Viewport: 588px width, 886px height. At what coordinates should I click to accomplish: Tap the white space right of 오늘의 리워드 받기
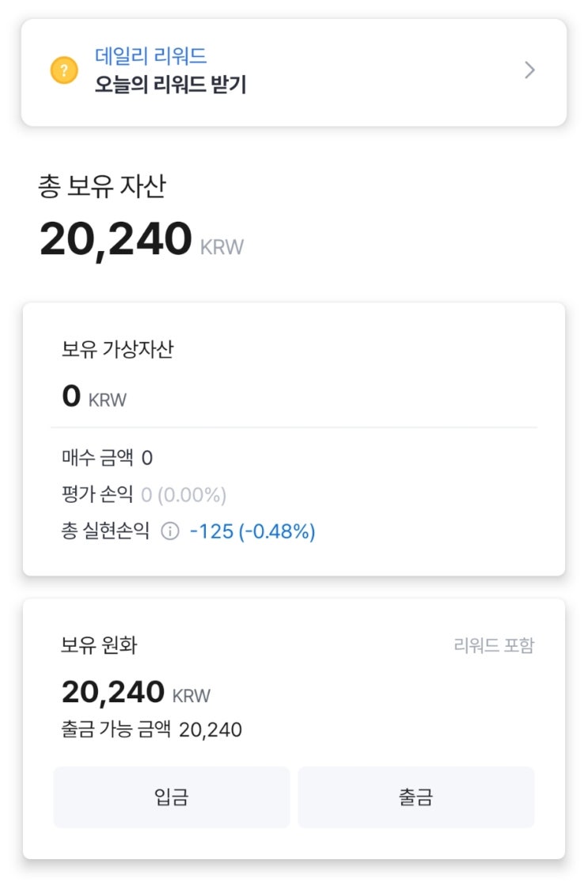(x=380, y=85)
